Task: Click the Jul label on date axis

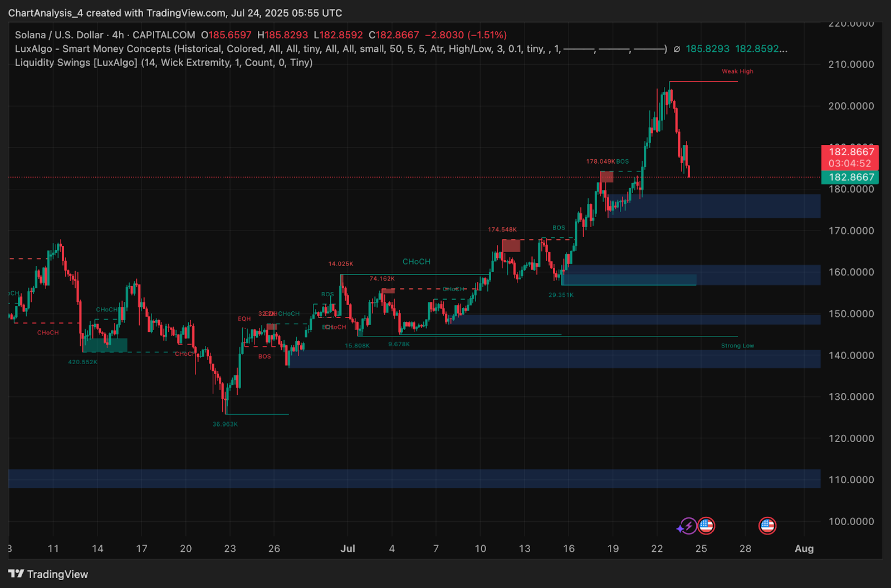Action: (x=347, y=548)
